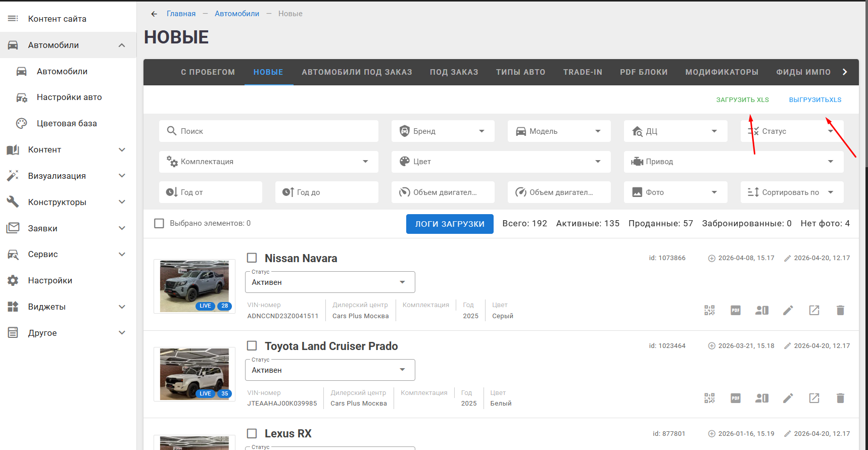Open Nissan Navara status dropdown
The height and width of the screenshot is (450, 868).
point(330,282)
